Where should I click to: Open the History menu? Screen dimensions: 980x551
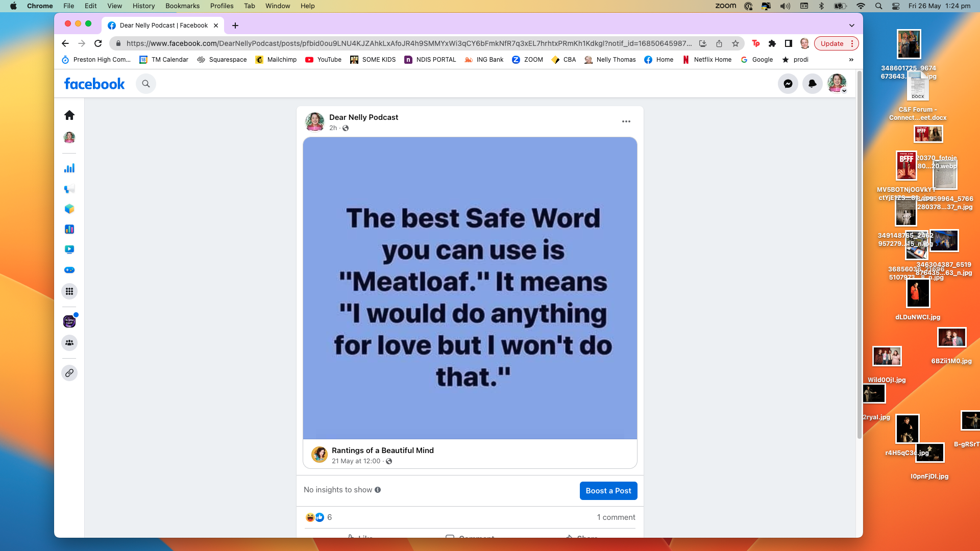[x=143, y=6]
